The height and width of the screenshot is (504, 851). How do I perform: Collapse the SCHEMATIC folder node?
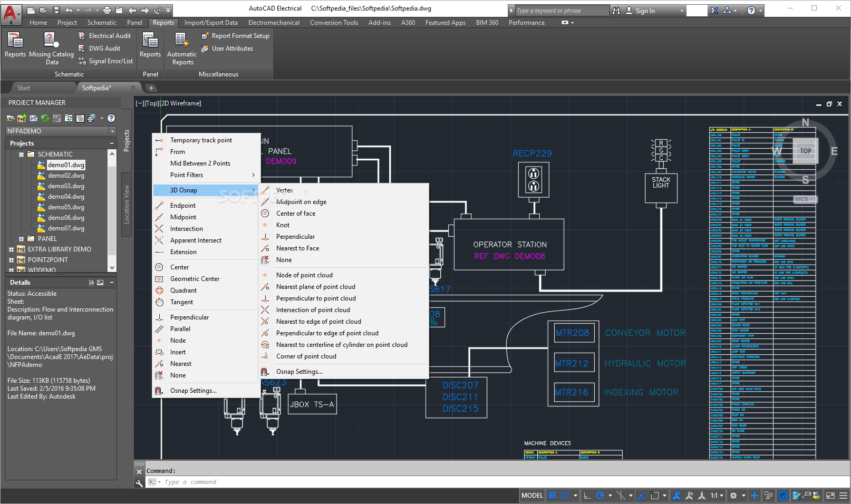pos(21,154)
